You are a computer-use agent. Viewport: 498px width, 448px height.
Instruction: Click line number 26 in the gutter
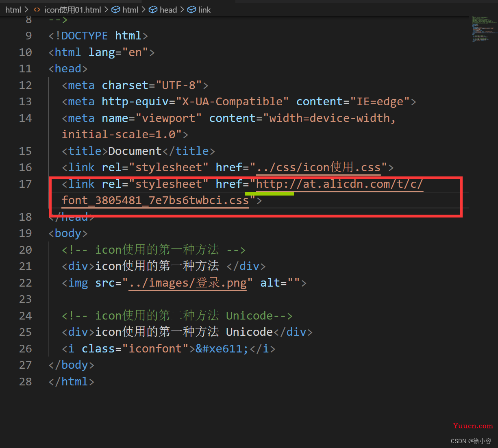point(25,349)
